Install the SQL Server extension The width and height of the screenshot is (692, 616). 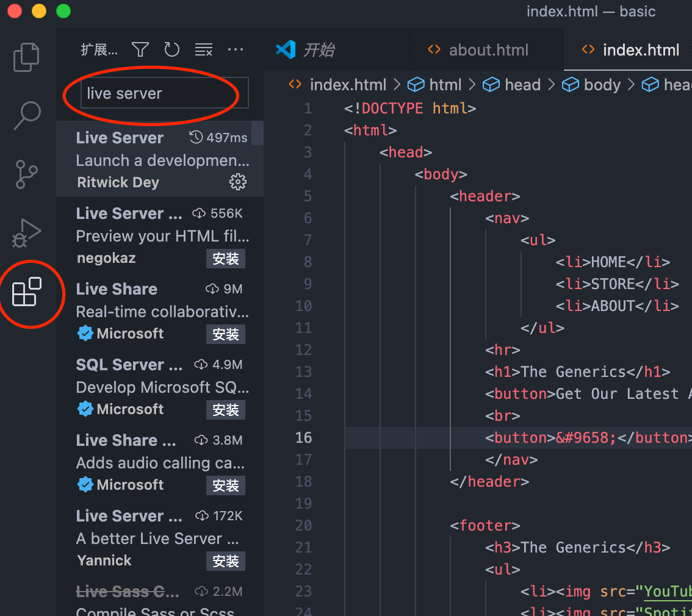[x=225, y=410]
